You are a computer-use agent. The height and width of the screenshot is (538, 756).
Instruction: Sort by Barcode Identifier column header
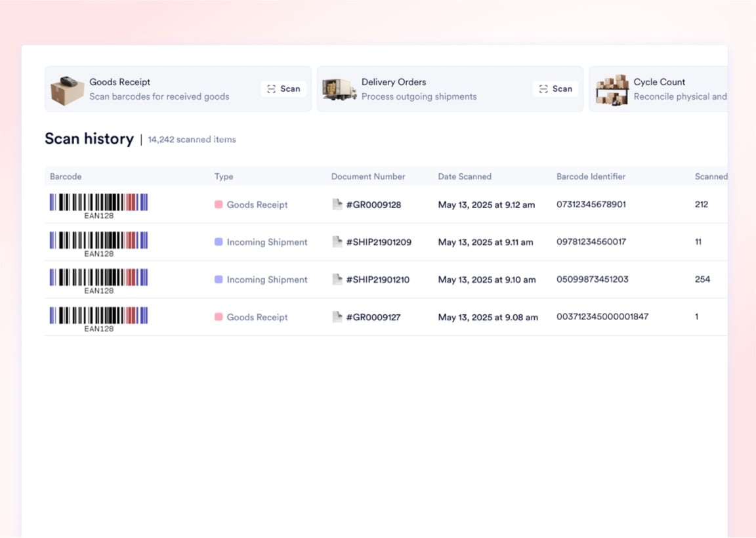click(591, 176)
